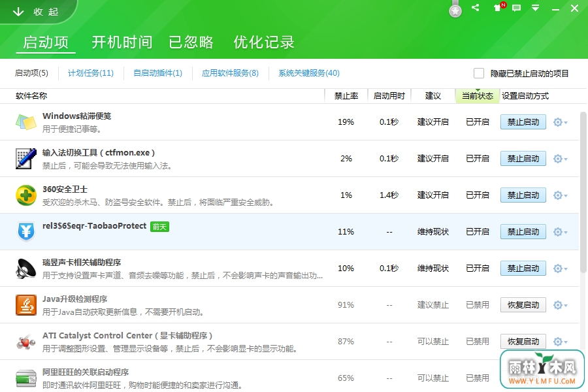Select the '输入法切换工具 ( ctfmon.exe )' name
Image resolution: width=588 pixels, height=392 pixels.
click(99, 153)
